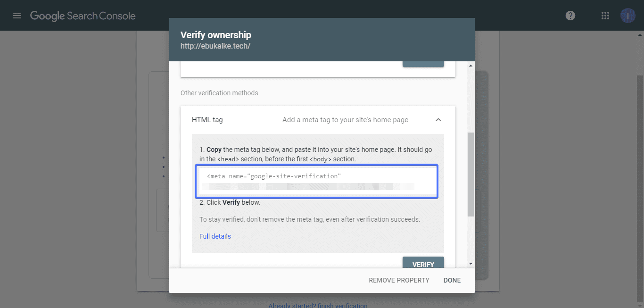
Task: Open the Full details link
Action: click(215, 236)
